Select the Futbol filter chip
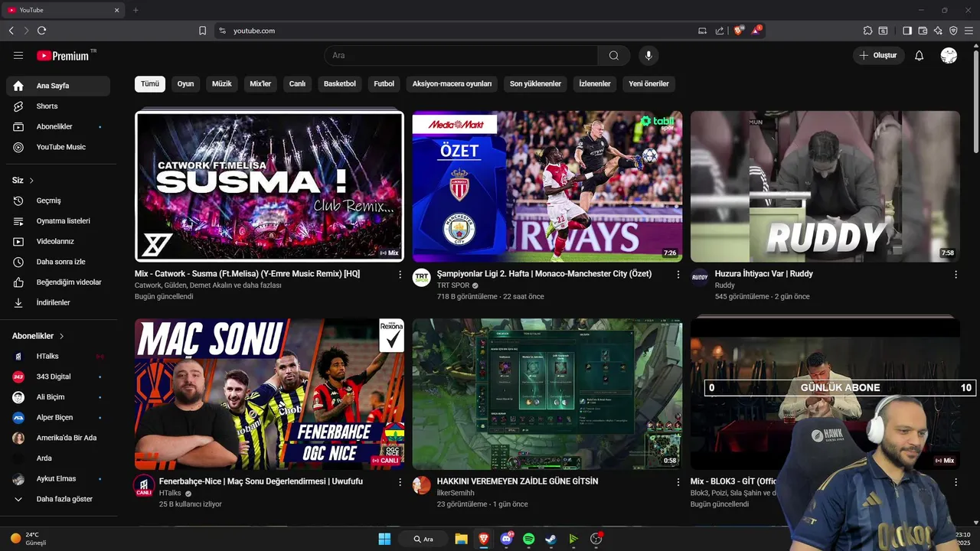 [x=384, y=84]
